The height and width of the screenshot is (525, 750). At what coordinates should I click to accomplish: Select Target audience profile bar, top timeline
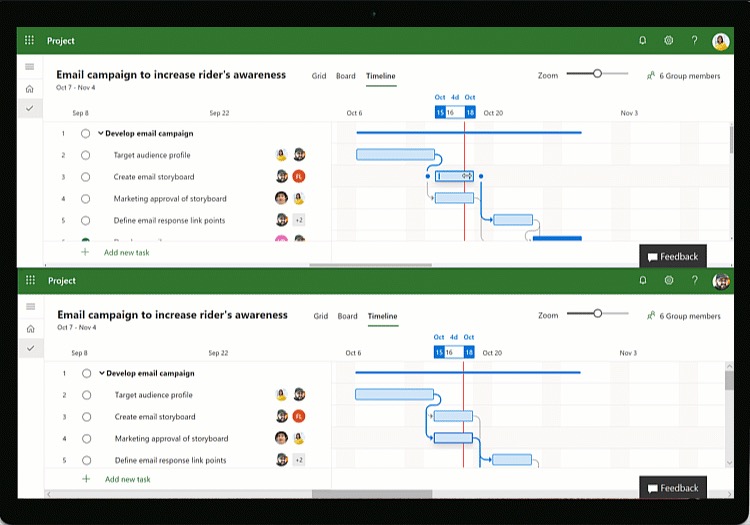396,154
